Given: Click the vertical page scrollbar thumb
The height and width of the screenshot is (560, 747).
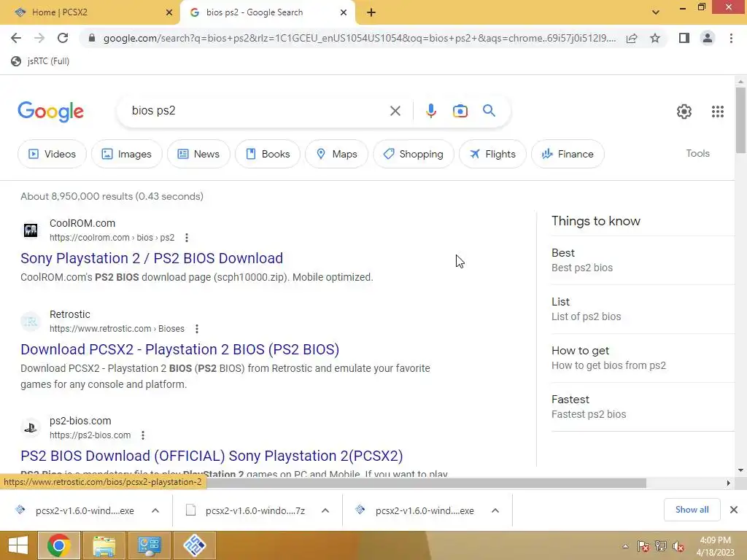Looking at the screenshot, I should pyautogui.click(x=740, y=121).
